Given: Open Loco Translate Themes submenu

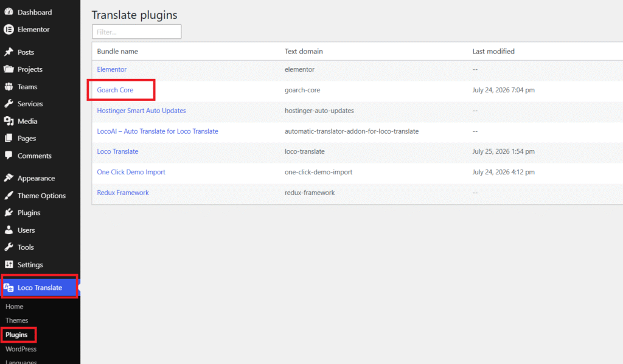Looking at the screenshot, I should point(16,320).
